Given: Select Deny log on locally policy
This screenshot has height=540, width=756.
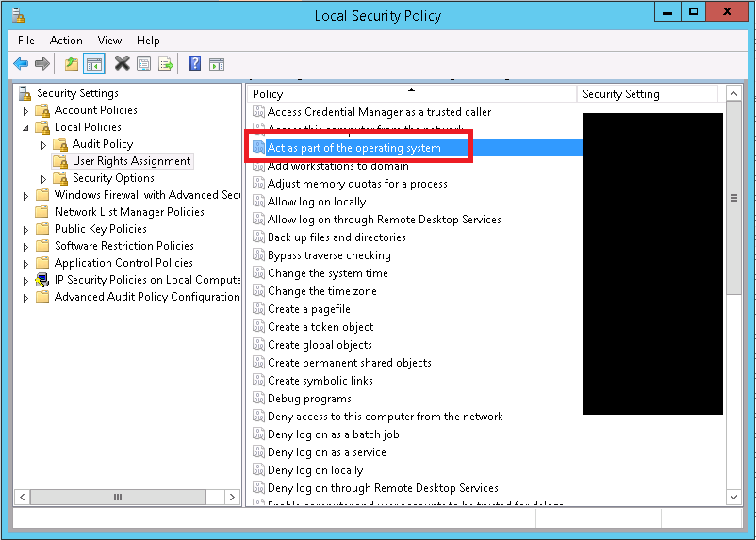Looking at the screenshot, I should 316,470.
